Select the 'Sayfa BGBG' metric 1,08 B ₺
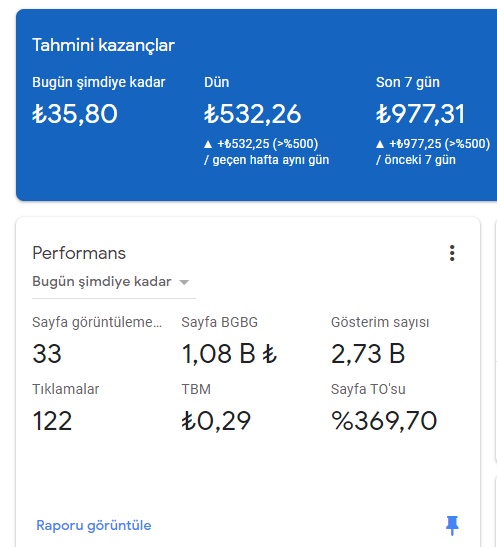The image size is (497, 547). 229,354
